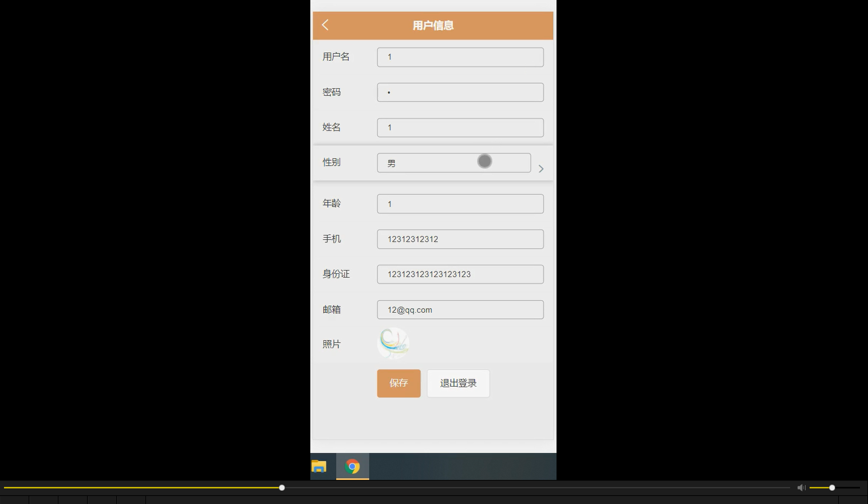Image resolution: width=868 pixels, height=504 pixels.
Task: Click the 身份证 label
Action: pyautogui.click(x=336, y=274)
